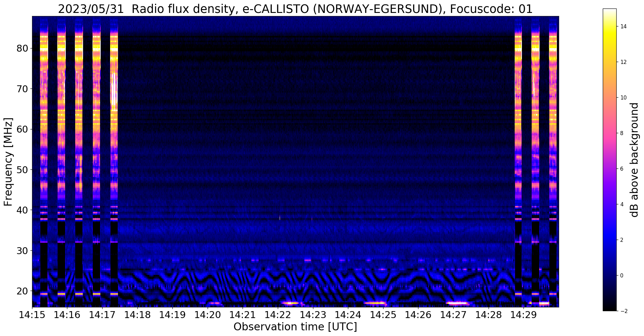This screenshot has height=336, width=644.
Task: Click the 14:29 time tick label
Action: click(524, 315)
